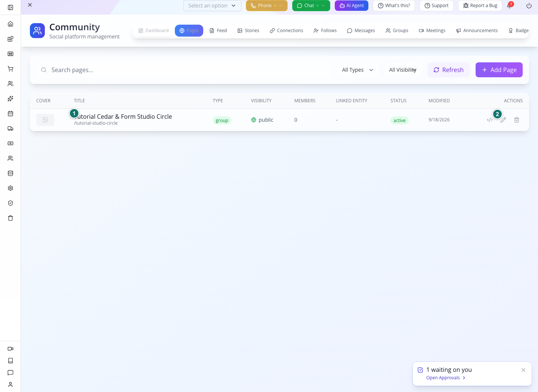Image resolution: width=538 pixels, height=392 pixels.
Task: Open the All Types filter dropdown
Action: (x=358, y=70)
